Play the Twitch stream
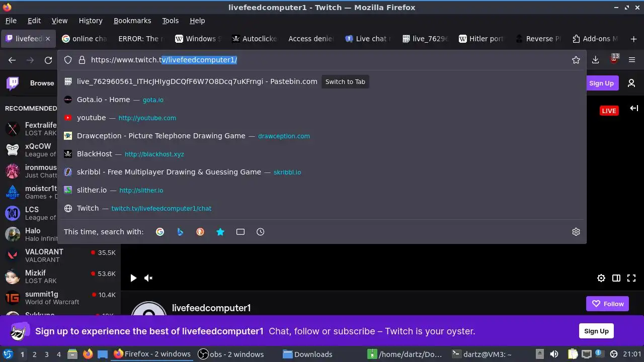The height and width of the screenshot is (362, 644). pyautogui.click(x=133, y=278)
